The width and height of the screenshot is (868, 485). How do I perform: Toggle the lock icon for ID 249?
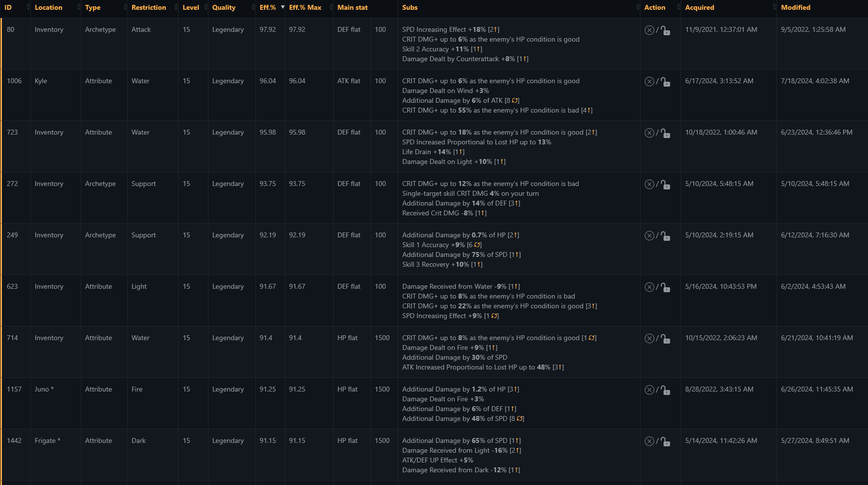pos(665,236)
